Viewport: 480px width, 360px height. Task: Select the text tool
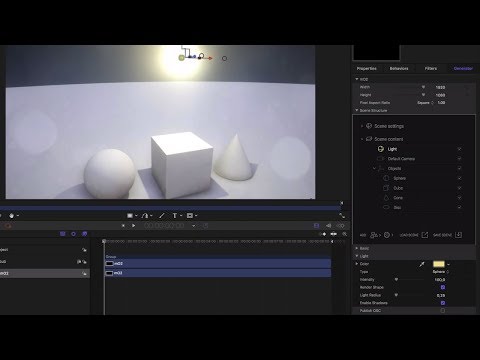(175, 216)
